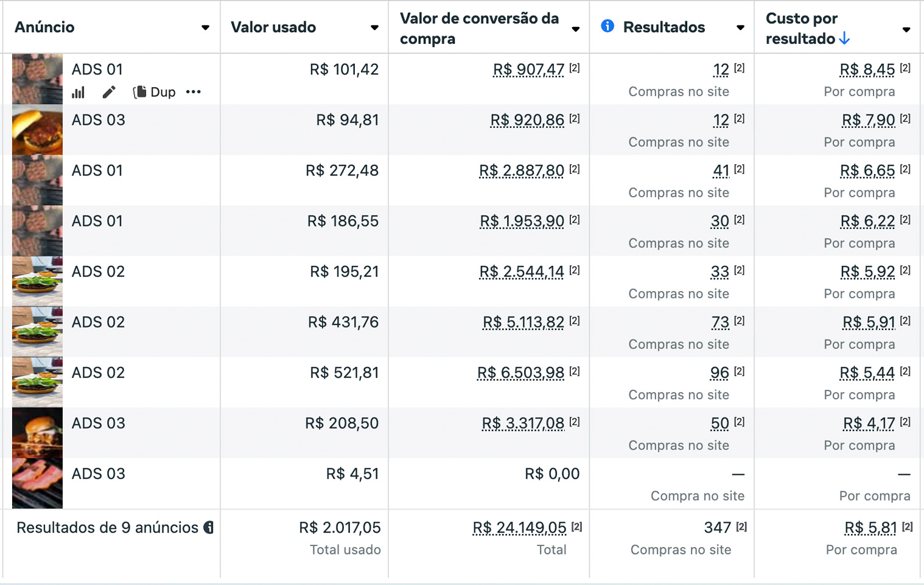The height and width of the screenshot is (585, 924).
Task: Open Valor de conversão da compra dropdown
Action: (575, 29)
